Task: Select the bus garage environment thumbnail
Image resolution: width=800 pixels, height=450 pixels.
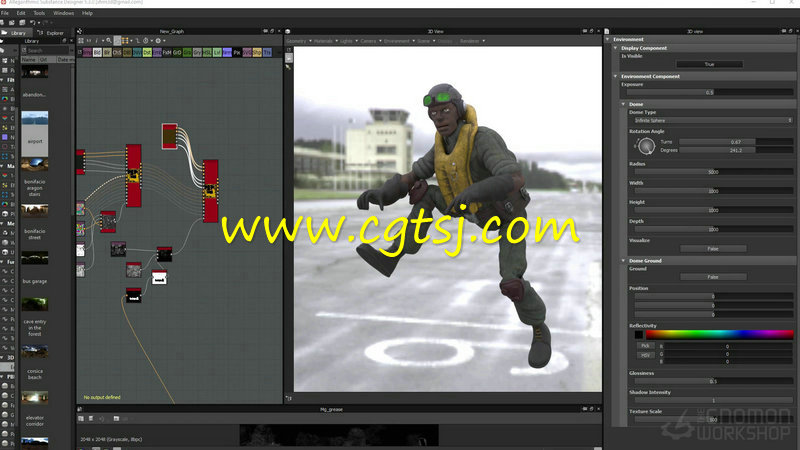Action: [35, 258]
